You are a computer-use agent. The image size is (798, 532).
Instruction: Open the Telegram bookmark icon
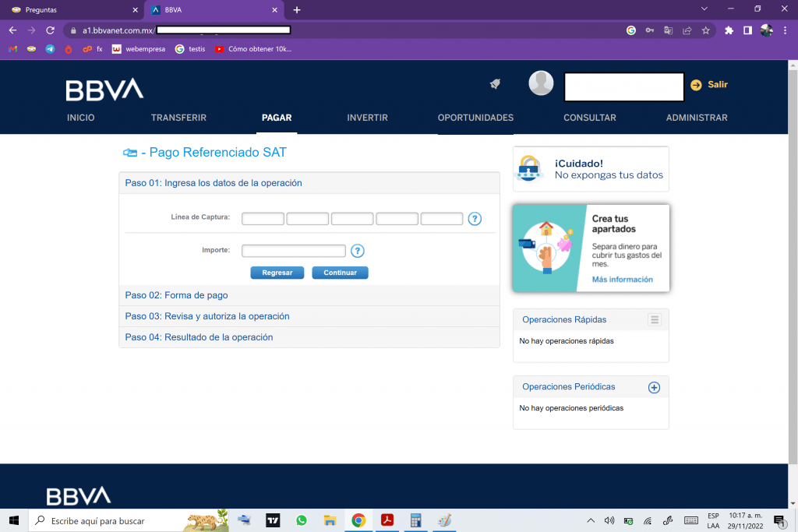50,49
